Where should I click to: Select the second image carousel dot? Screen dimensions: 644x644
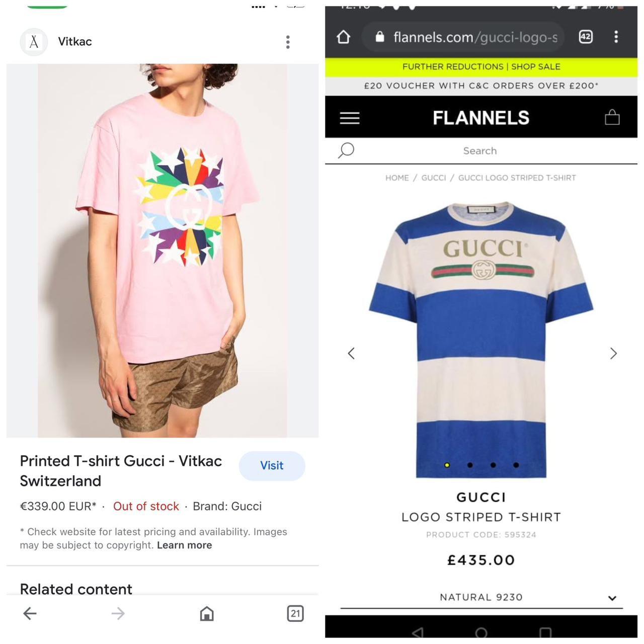(x=470, y=465)
